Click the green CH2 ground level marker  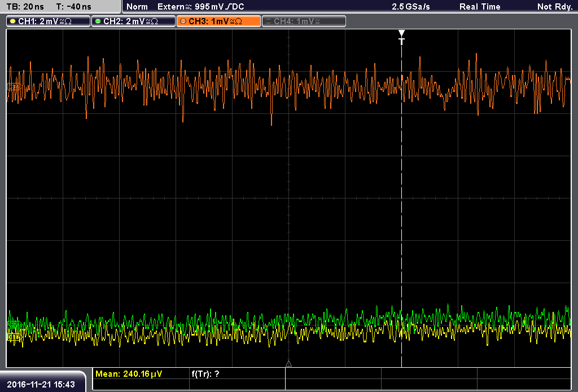pyautogui.click(x=14, y=324)
